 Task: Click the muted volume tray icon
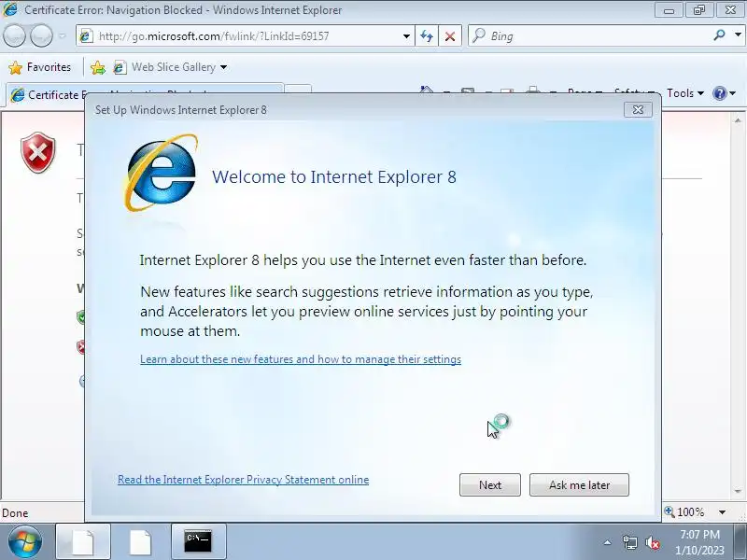pos(653,542)
